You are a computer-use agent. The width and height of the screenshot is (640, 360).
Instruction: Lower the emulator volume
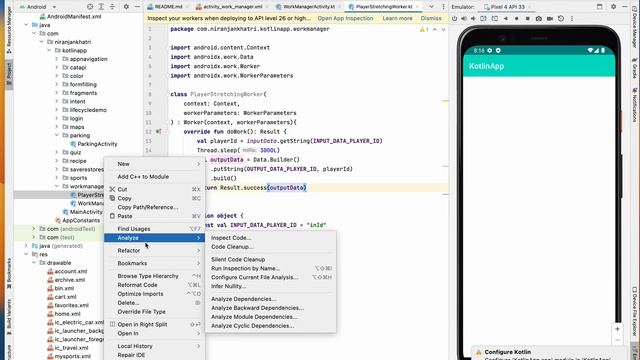coord(473,18)
